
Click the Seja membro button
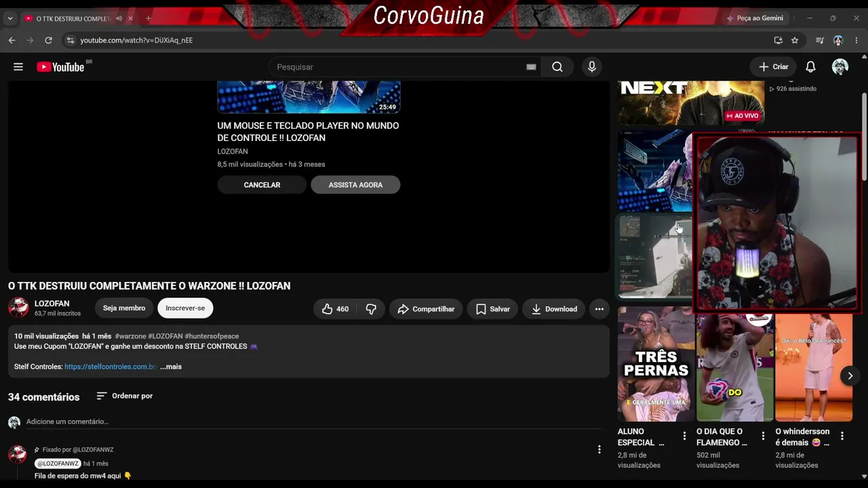click(x=124, y=308)
